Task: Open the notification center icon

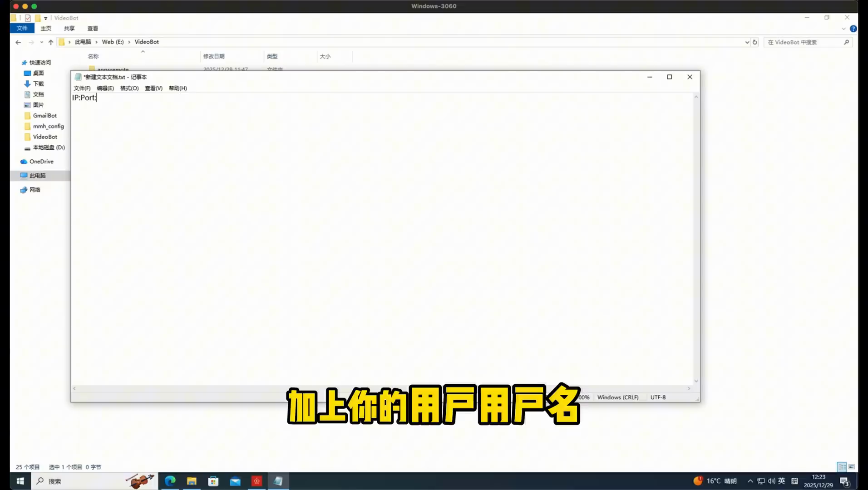Action: 844,481
